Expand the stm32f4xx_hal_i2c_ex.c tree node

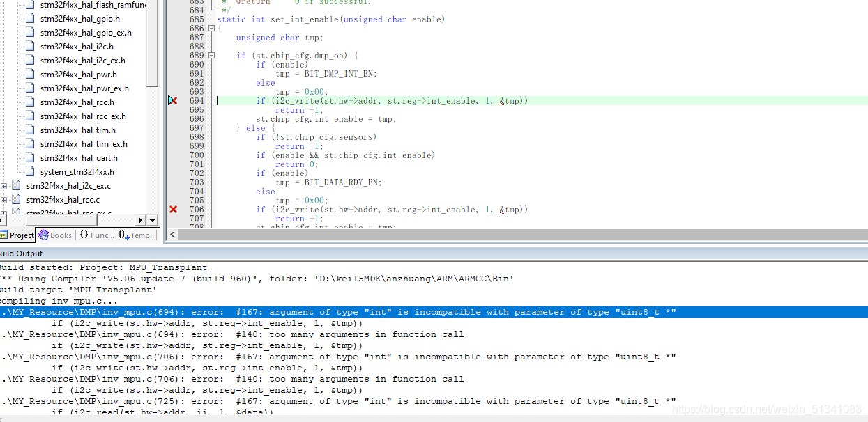click(4, 186)
